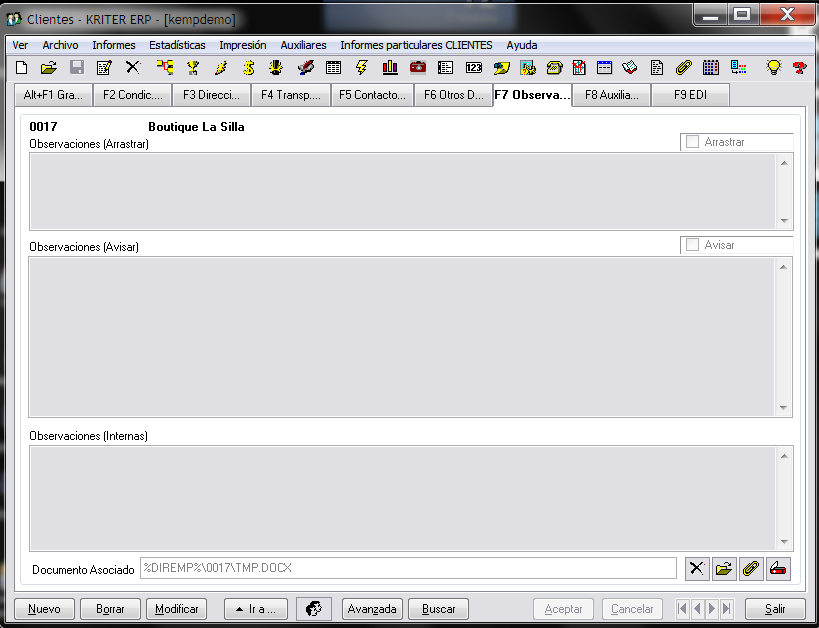The height and width of the screenshot is (628, 819).
Task: Switch to the F2 Condic... tab
Action: [133, 95]
